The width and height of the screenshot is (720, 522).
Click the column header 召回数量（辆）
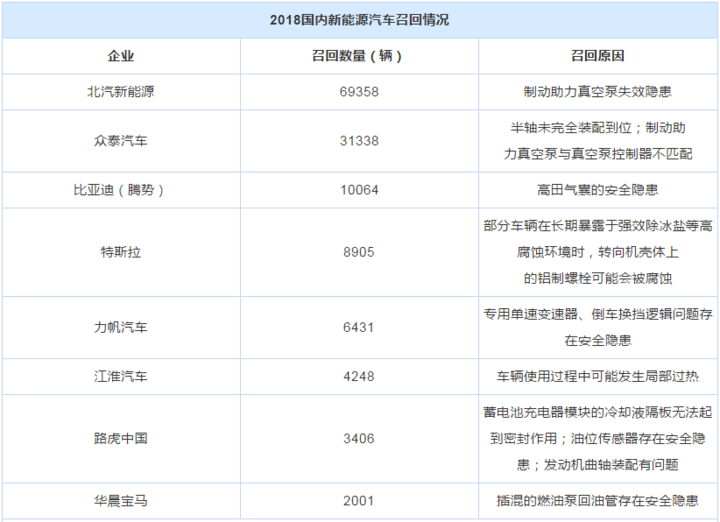click(359, 56)
